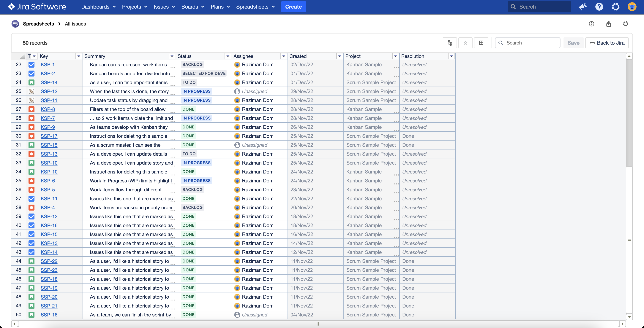Click the task type icon for KSP-1
This screenshot has height=328, width=644.
[31, 64]
